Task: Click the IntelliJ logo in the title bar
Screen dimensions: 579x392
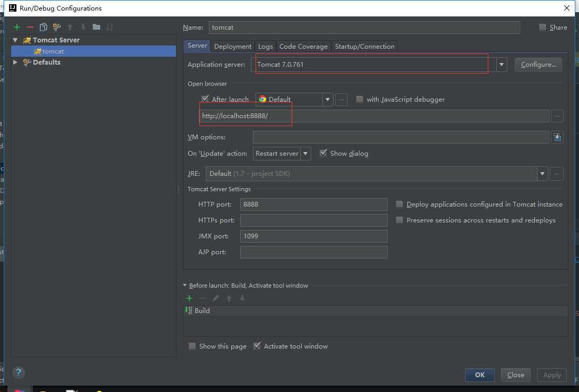Action: [x=13, y=8]
